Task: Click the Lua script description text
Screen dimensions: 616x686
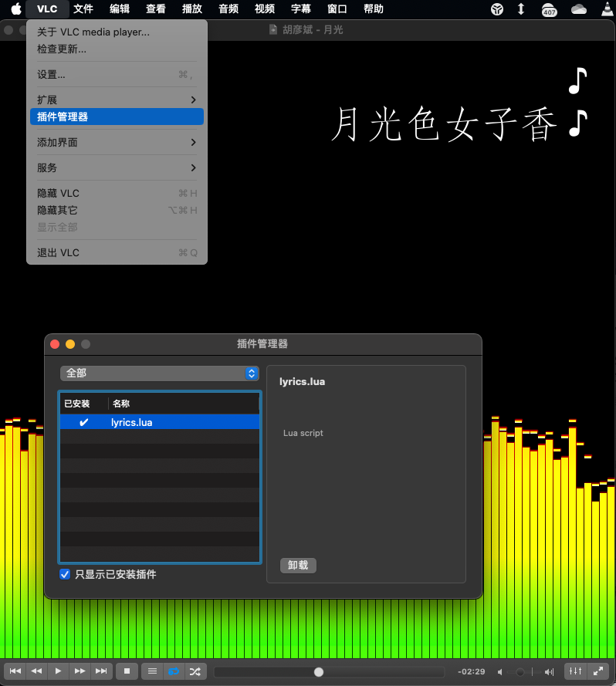Action: 303,433
